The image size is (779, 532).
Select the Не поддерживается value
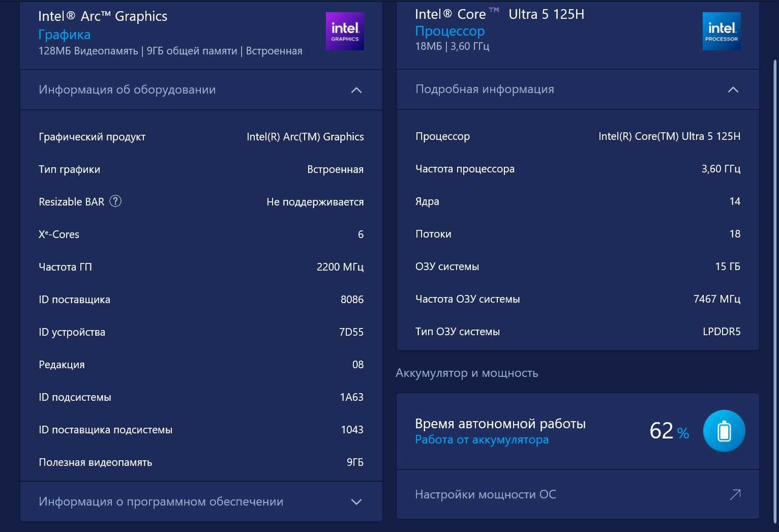(315, 202)
